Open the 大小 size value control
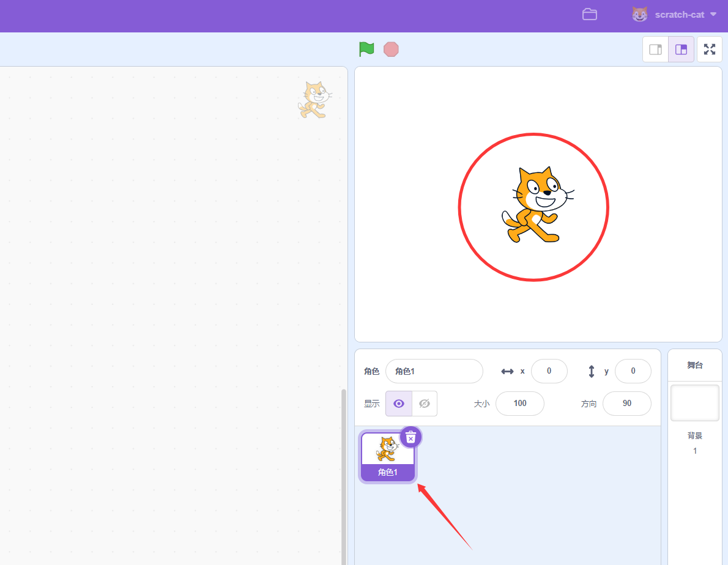728x565 pixels. tap(519, 403)
